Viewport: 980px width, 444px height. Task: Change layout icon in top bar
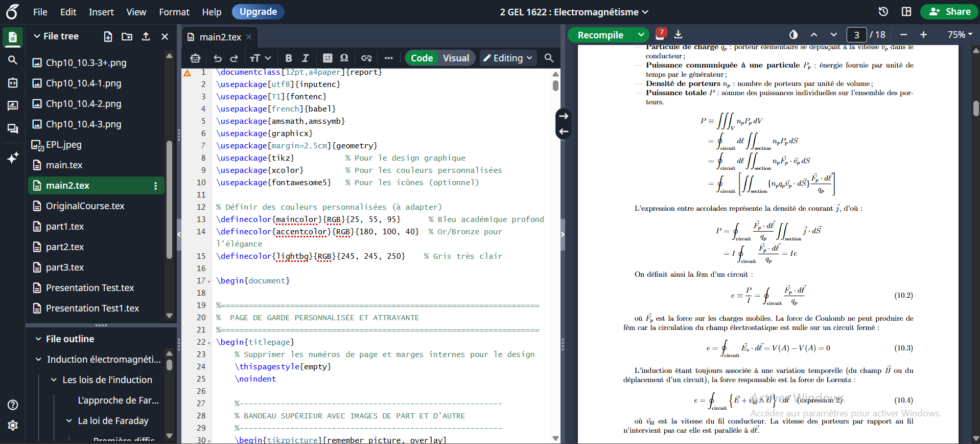[x=906, y=11]
